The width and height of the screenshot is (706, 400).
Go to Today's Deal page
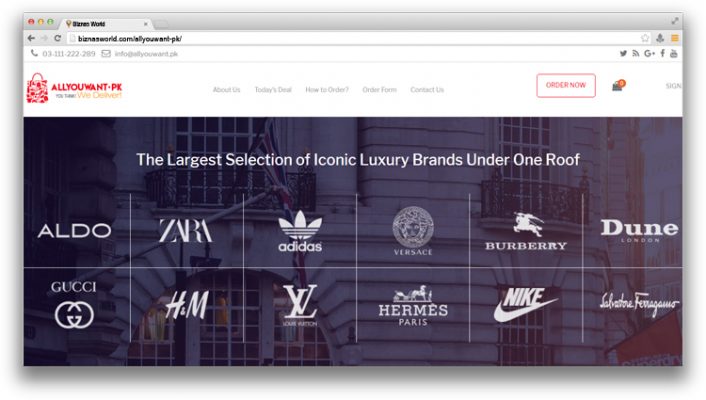[x=273, y=90]
